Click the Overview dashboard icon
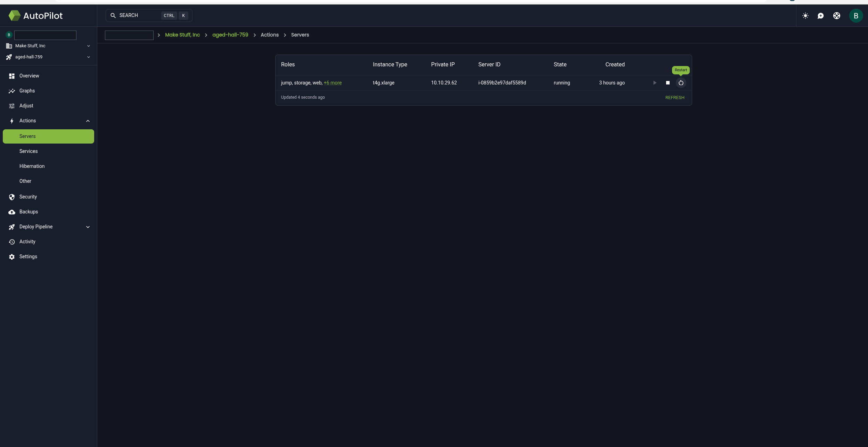This screenshot has height=447, width=868. click(12, 76)
